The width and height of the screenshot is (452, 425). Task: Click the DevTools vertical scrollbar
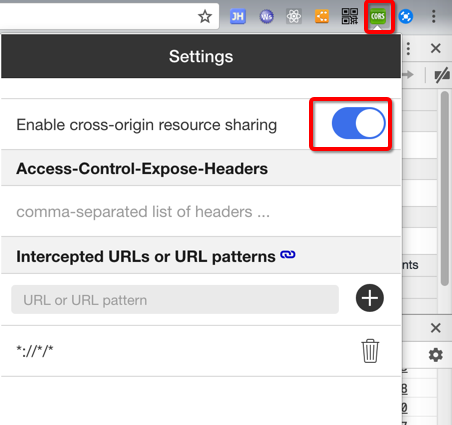coord(445,189)
